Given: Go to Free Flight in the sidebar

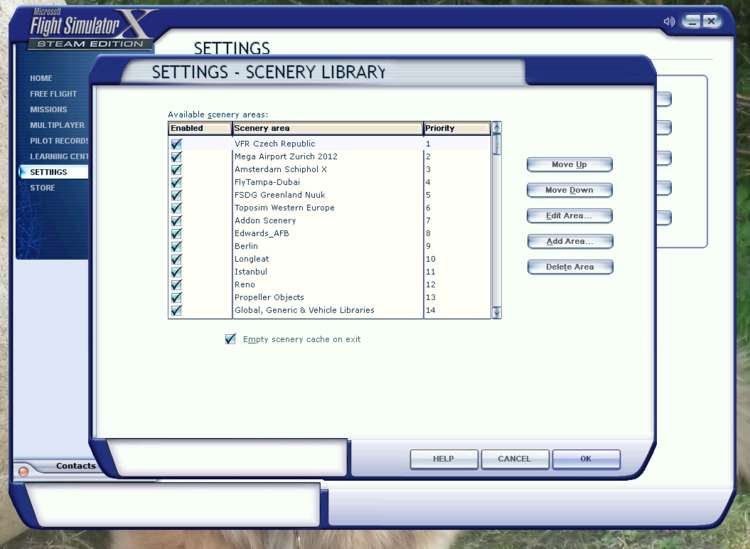Looking at the screenshot, I should click(x=53, y=94).
